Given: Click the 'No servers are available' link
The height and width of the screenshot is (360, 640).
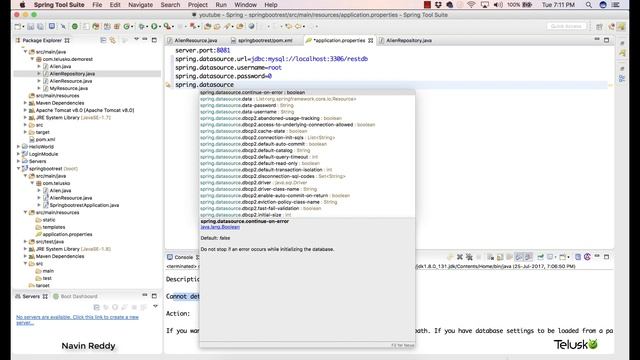Looking at the screenshot, I should click(77, 320).
